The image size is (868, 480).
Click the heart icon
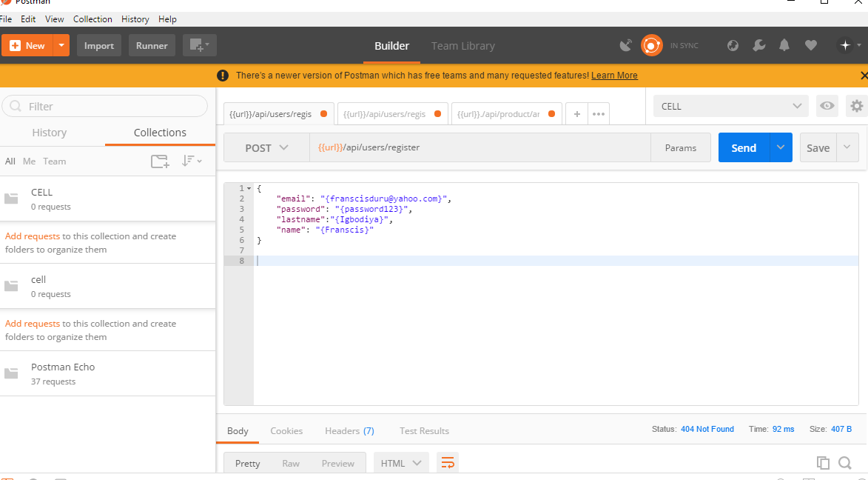(x=811, y=45)
